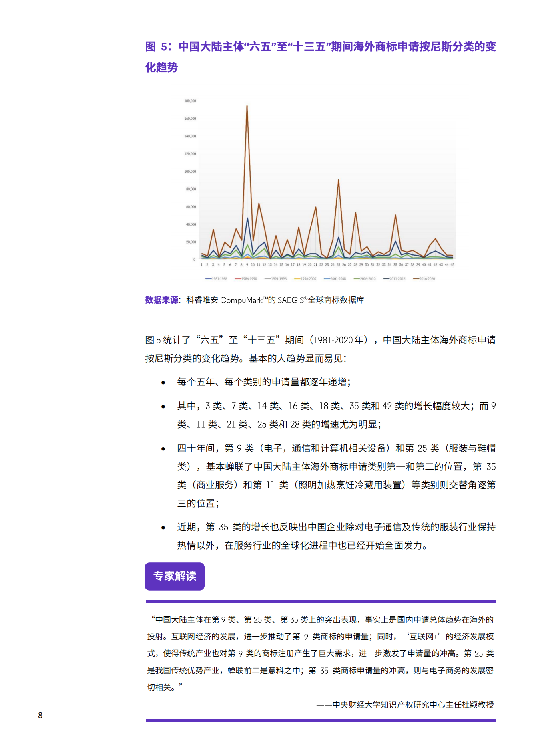Click the 2006-2010 green legend entry
Screen dimensions: 534x756
pyautogui.click(x=365, y=279)
